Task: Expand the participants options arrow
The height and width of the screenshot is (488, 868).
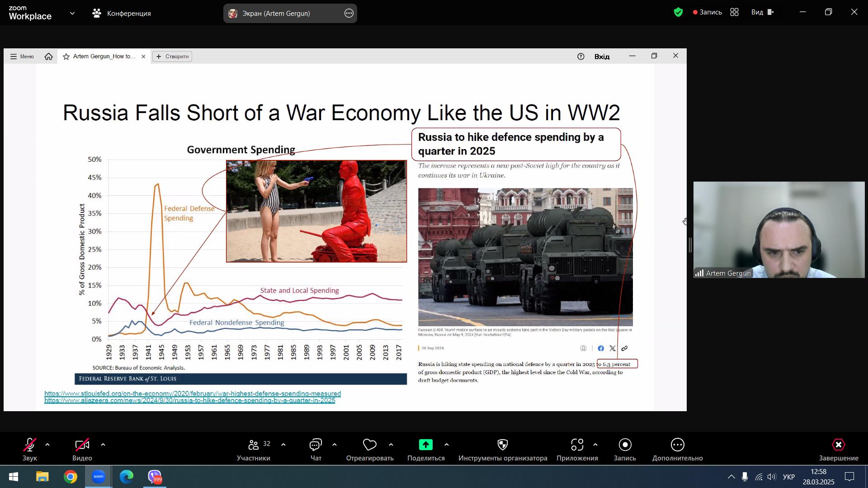Action: point(283,445)
